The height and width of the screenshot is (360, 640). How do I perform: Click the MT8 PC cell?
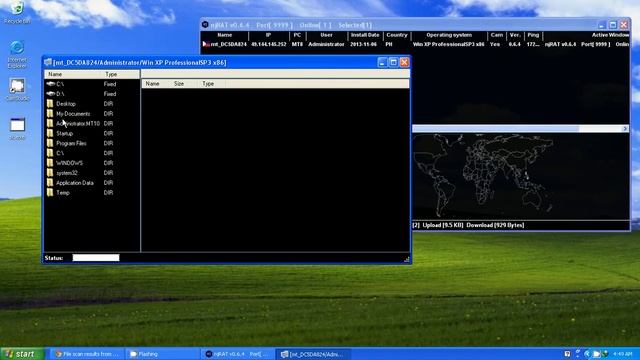pos(297,44)
